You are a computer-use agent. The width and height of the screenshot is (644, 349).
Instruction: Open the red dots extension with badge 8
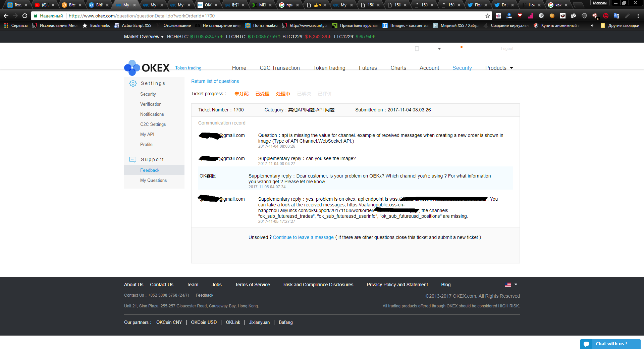pyautogui.click(x=595, y=16)
